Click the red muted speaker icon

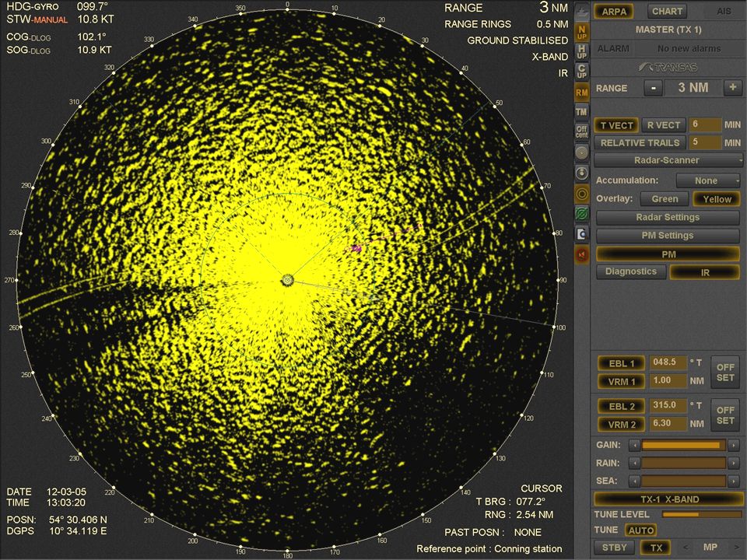582,255
